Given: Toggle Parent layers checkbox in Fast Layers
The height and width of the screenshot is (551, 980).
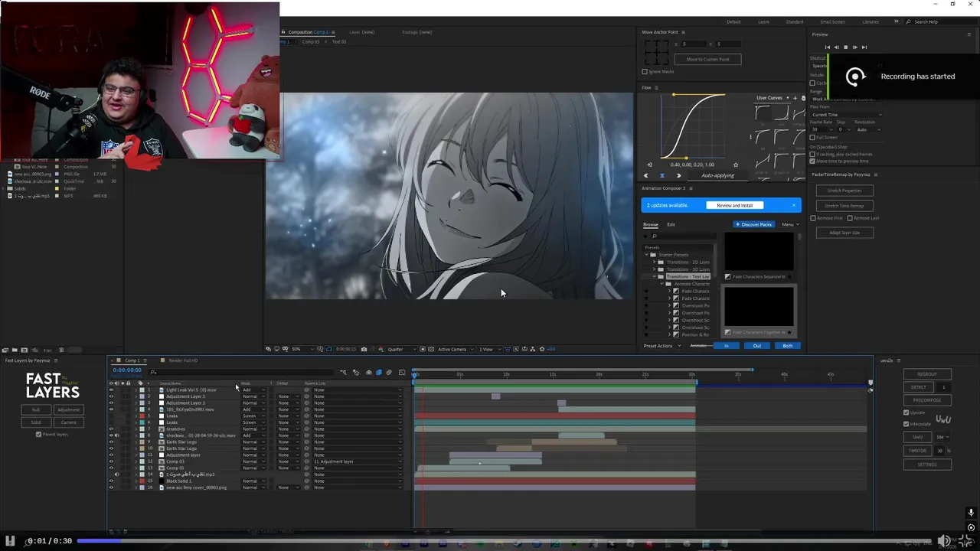Looking at the screenshot, I should click(39, 434).
